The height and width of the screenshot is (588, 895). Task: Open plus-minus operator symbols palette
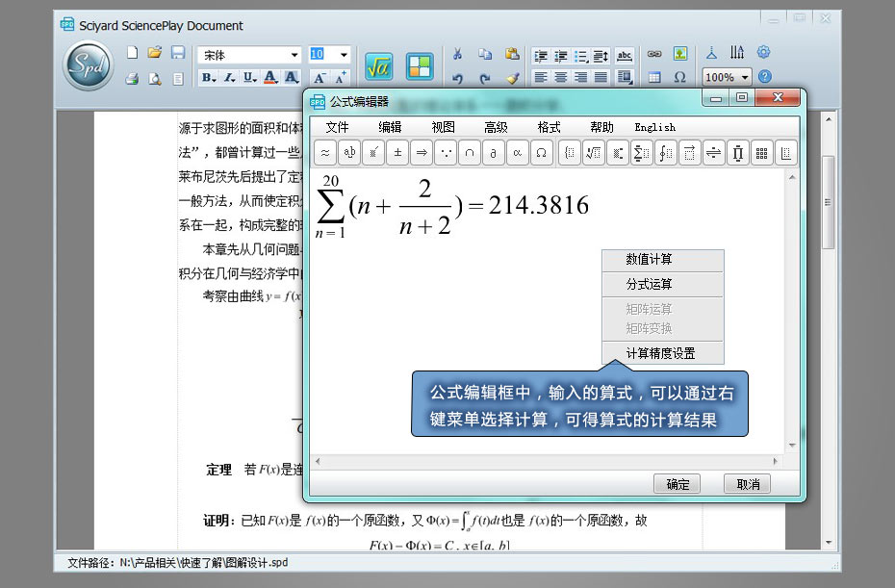[397, 153]
